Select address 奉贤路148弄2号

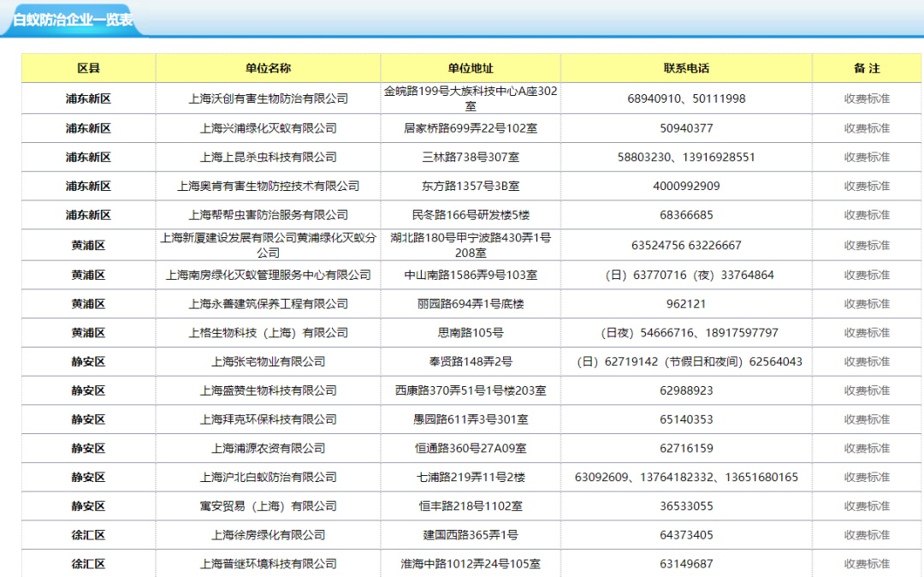click(471, 361)
